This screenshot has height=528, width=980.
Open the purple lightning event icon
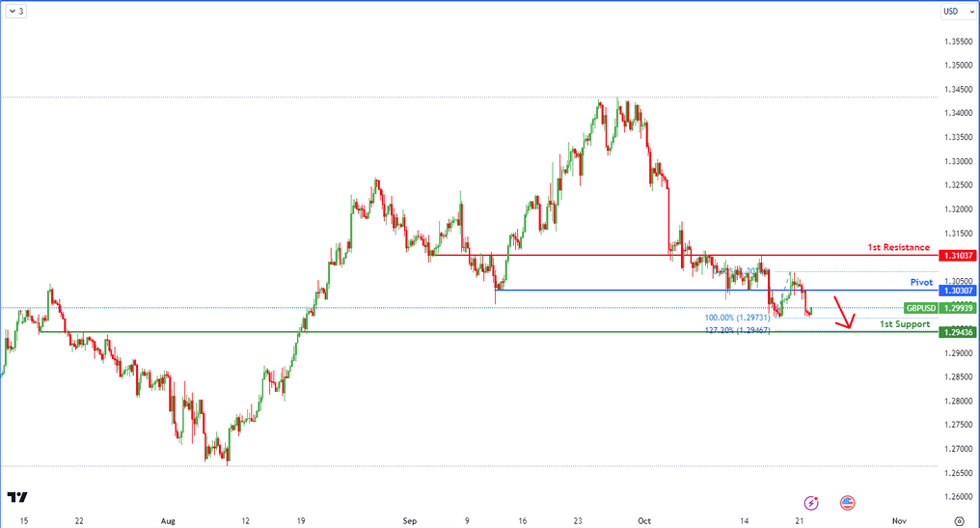pos(811,503)
